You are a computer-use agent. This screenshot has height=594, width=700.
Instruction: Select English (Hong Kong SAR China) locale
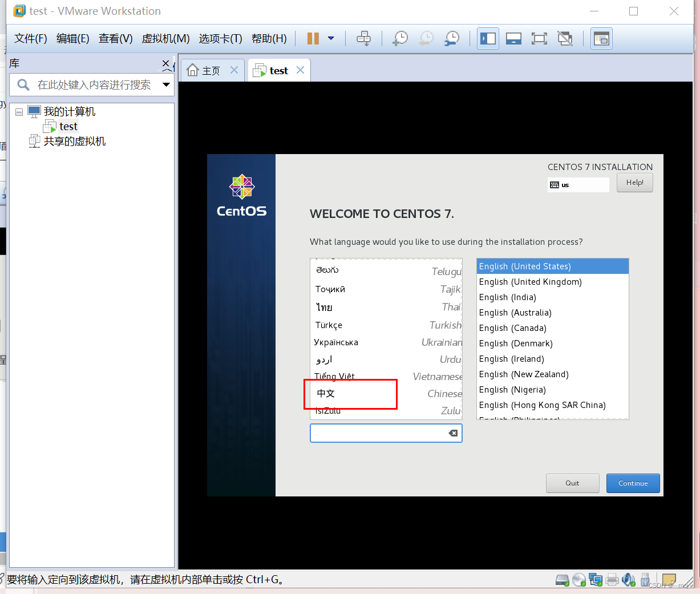point(552,405)
